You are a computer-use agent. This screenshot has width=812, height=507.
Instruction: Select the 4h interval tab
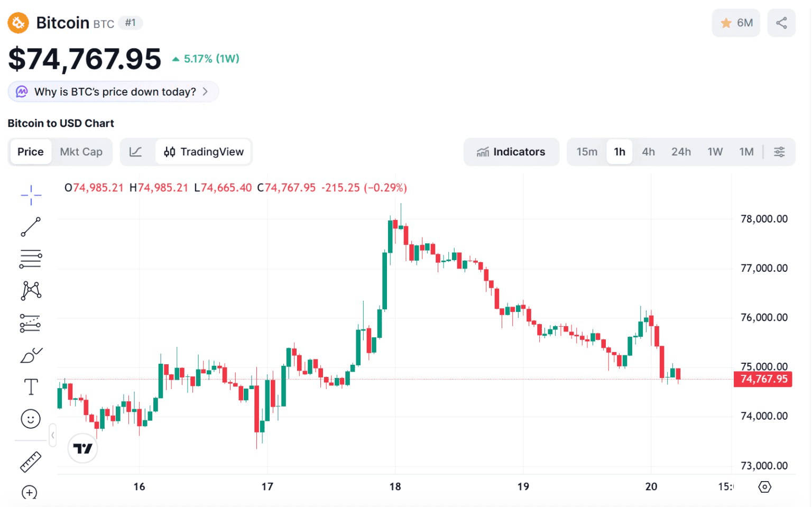click(648, 152)
